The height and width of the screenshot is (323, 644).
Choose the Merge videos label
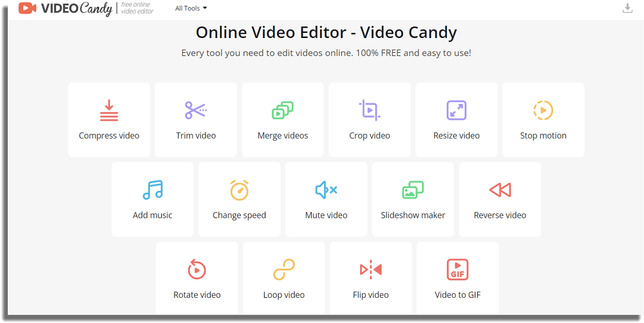(x=283, y=135)
